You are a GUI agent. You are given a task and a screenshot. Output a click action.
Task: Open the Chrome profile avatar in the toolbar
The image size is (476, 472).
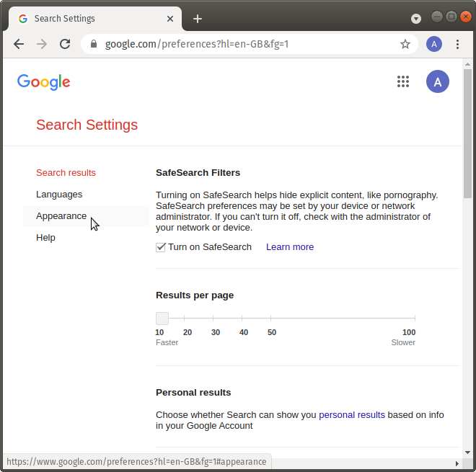[434, 44]
